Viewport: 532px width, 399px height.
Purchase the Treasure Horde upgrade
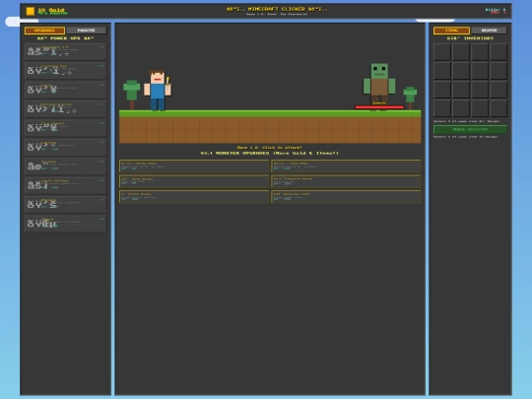point(346,181)
